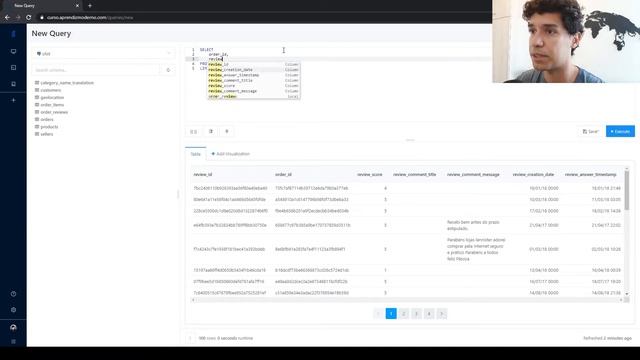Sort by order_id column header
Screen dimensions: 640x360
tap(283, 175)
